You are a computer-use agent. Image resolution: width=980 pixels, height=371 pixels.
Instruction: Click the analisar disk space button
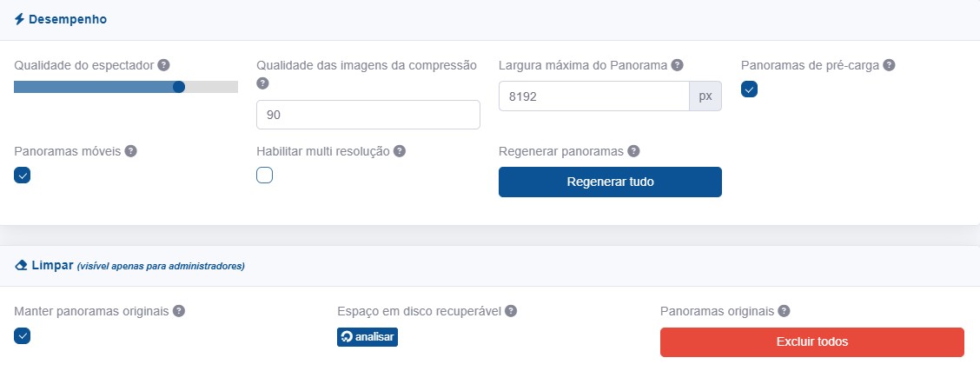tap(367, 337)
